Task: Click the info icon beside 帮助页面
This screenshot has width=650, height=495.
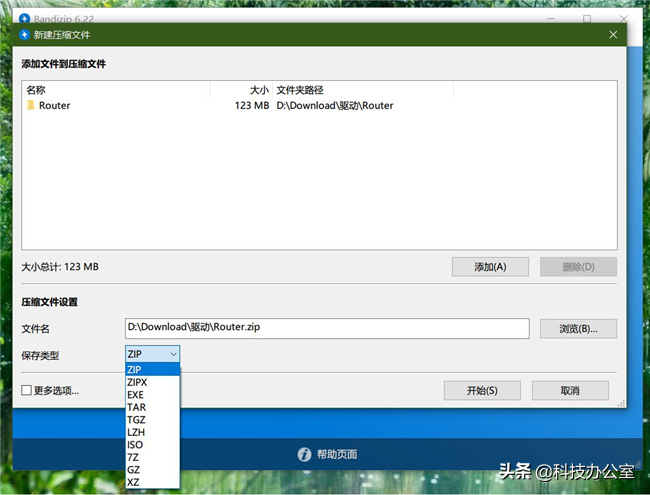Action: pyautogui.click(x=304, y=454)
